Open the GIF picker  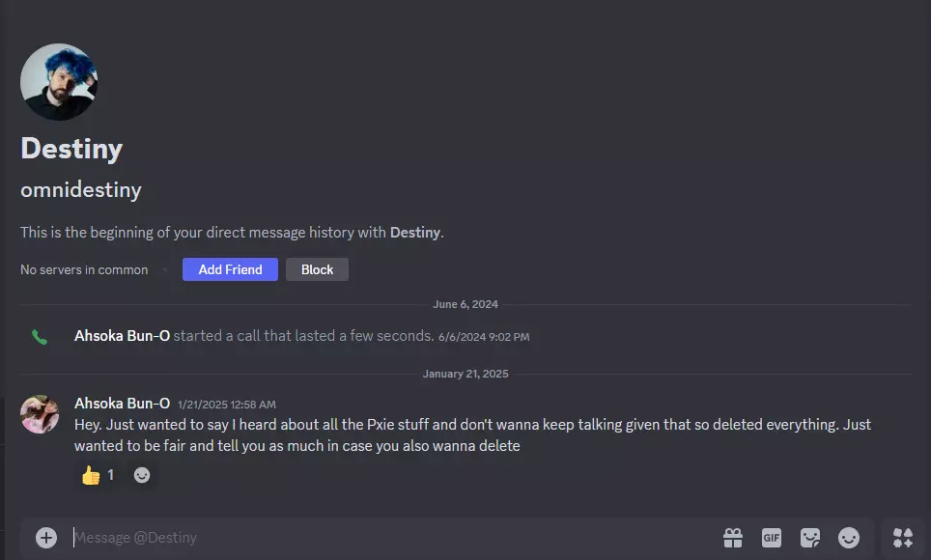772,538
